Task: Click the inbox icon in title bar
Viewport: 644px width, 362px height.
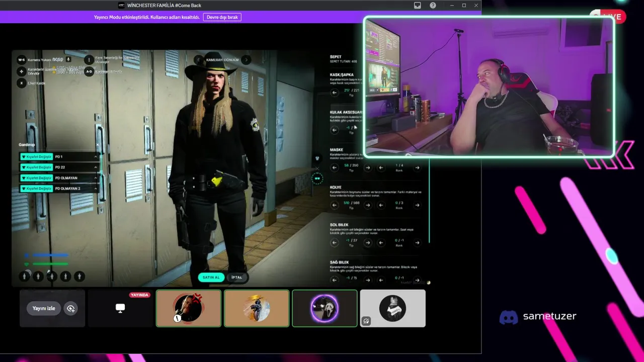Action: (417, 5)
